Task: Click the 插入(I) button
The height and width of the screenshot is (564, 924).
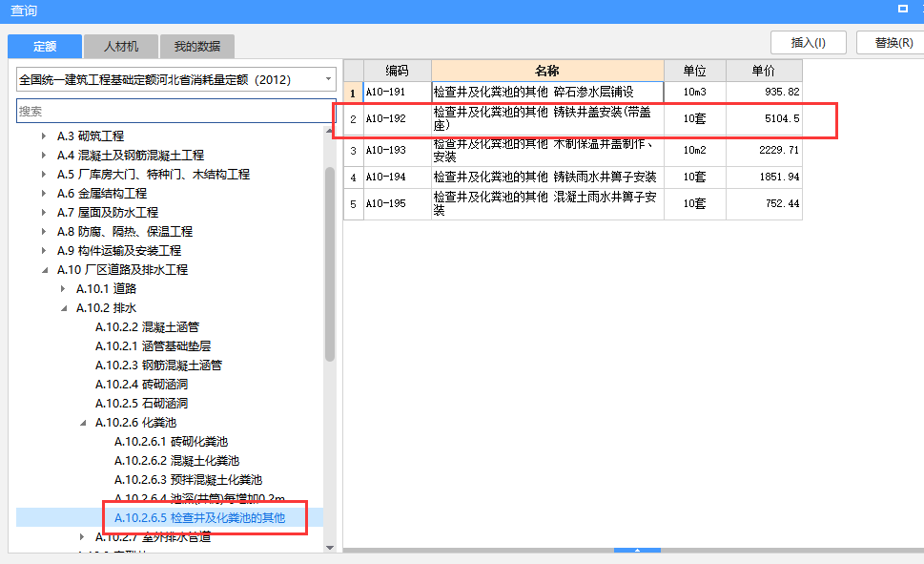Action: pyautogui.click(x=808, y=43)
